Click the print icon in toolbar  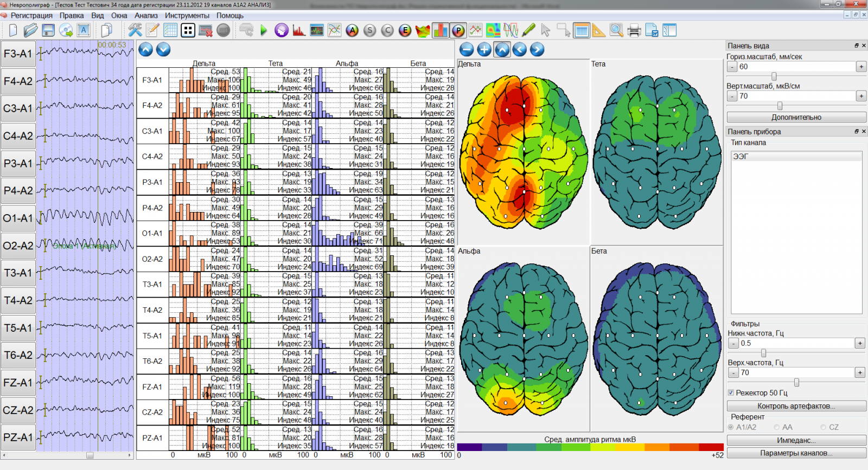(634, 30)
